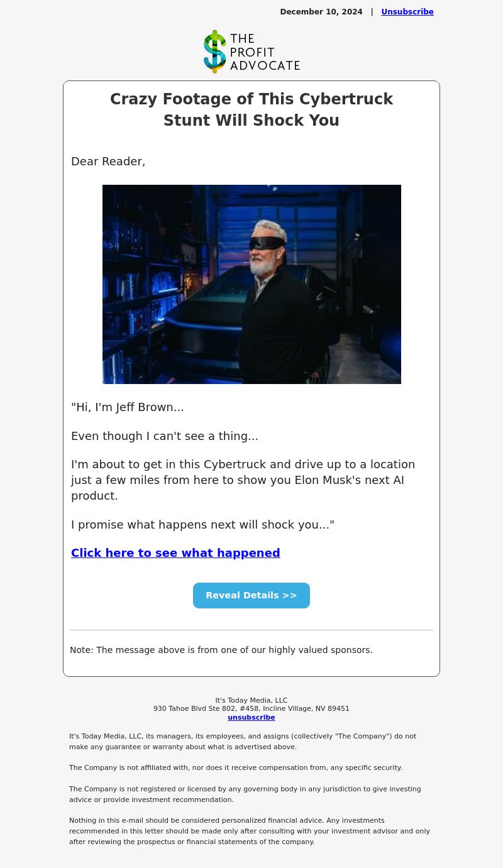Click disclaimer about guarantee or warranty

coord(243,742)
